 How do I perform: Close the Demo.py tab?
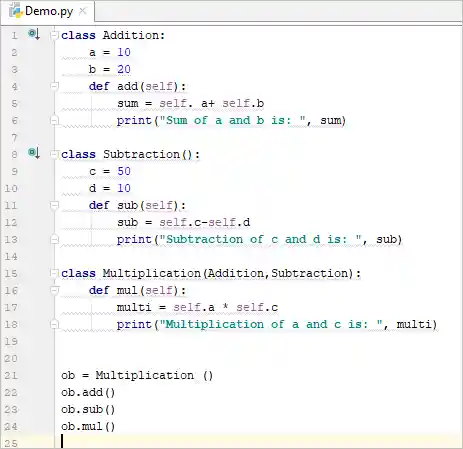(83, 11)
